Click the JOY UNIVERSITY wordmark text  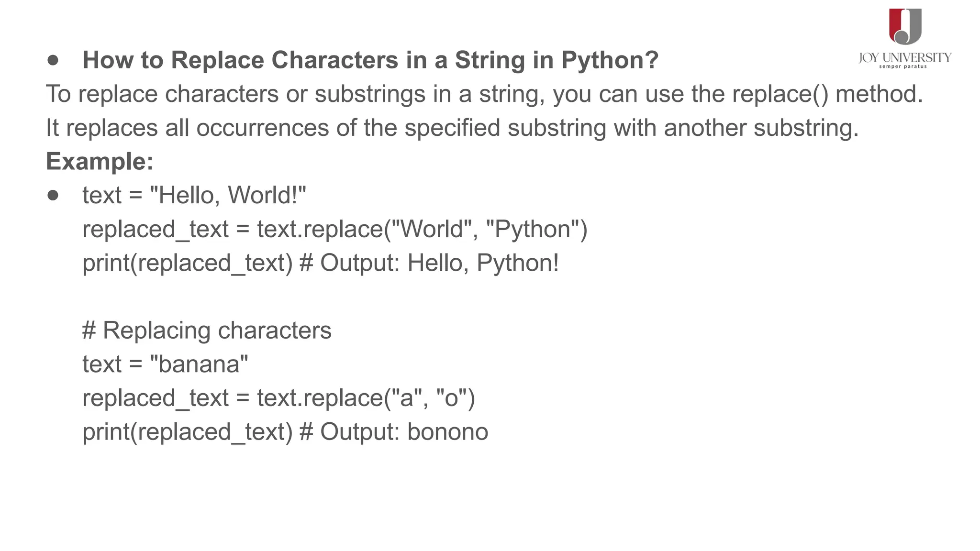coord(904,58)
